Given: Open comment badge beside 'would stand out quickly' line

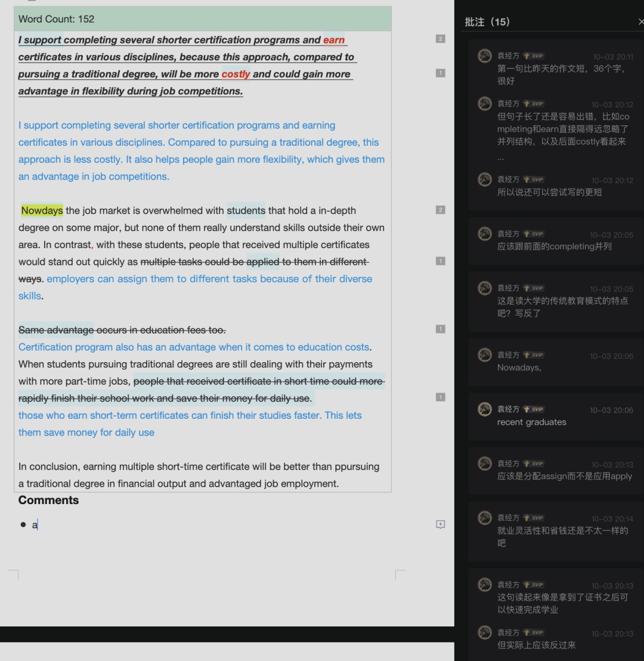Looking at the screenshot, I should 441,261.
